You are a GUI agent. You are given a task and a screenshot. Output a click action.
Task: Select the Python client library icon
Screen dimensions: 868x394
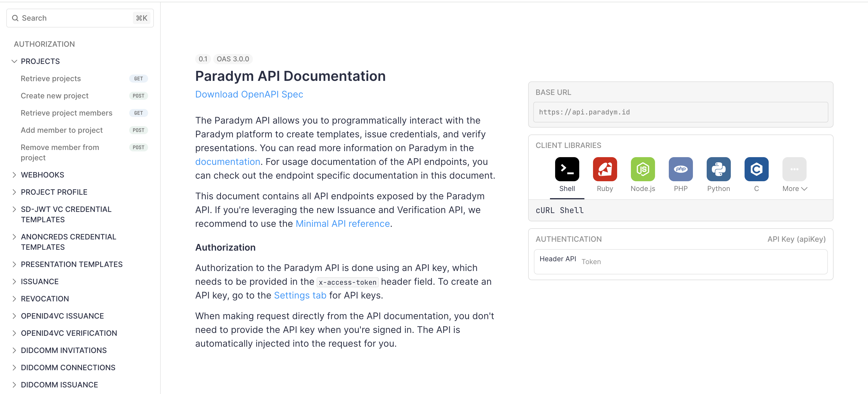718,169
